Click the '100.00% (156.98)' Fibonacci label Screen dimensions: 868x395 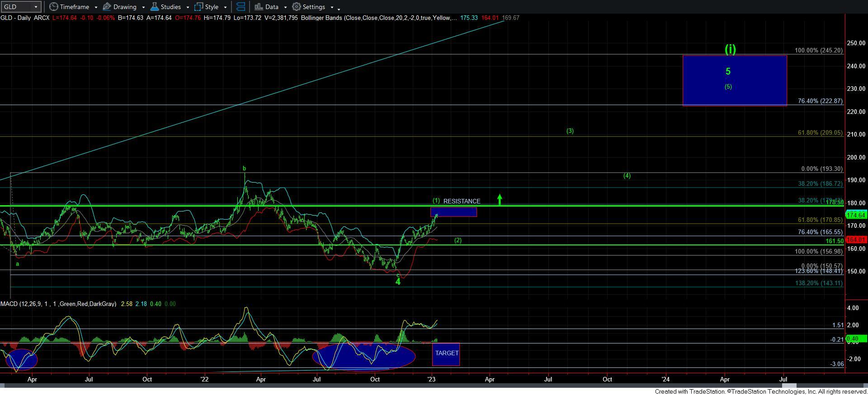819,252
